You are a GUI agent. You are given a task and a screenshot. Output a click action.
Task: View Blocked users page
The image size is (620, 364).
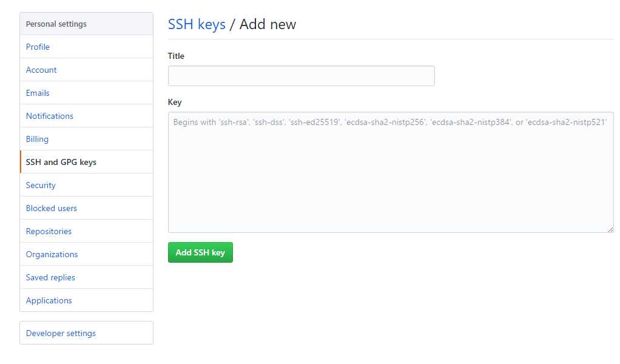[x=86, y=208]
